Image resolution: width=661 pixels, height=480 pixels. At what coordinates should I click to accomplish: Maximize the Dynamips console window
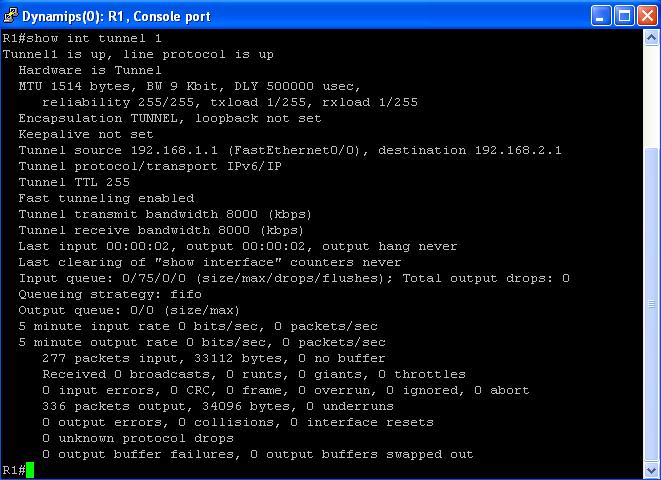[624, 16]
